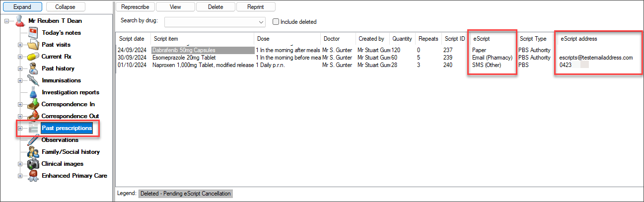This screenshot has height=202, width=644.
Task: Select the Past prescriptions tree item
Action: tap(67, 128)
